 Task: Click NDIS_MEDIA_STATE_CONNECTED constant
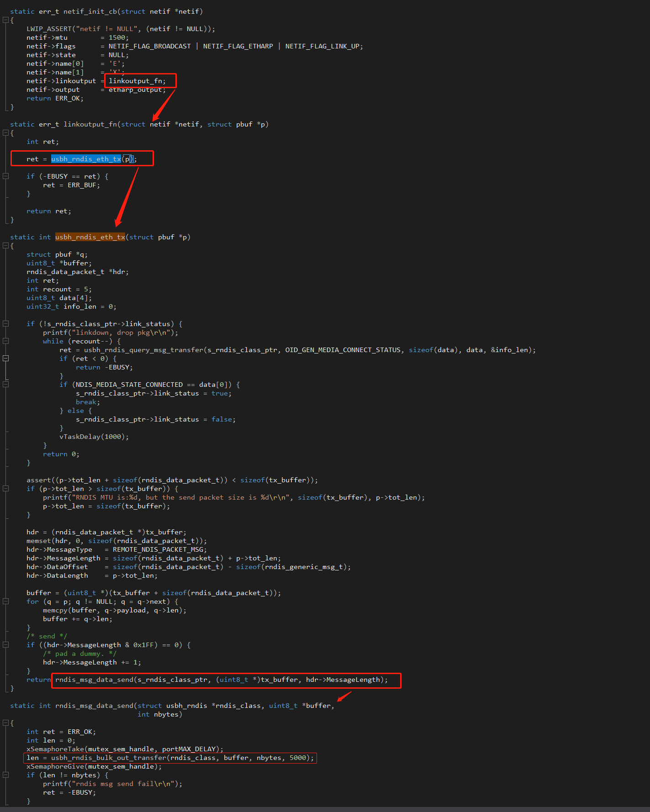129,385
